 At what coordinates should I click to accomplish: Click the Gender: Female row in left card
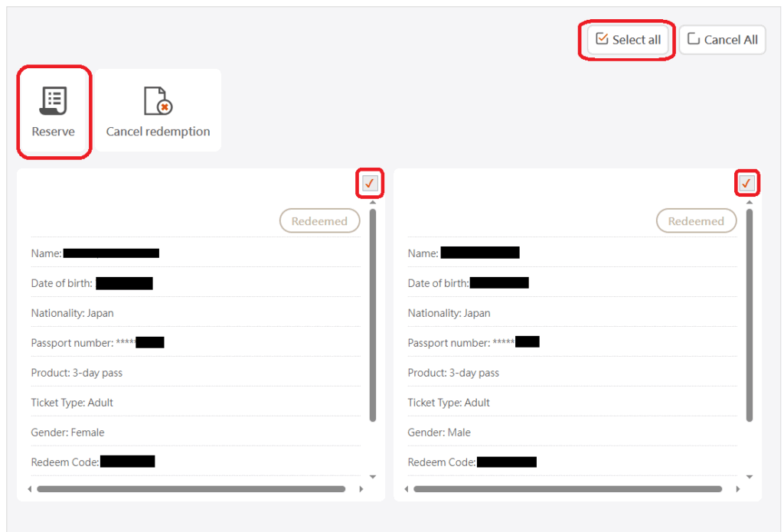pos(68,432)
